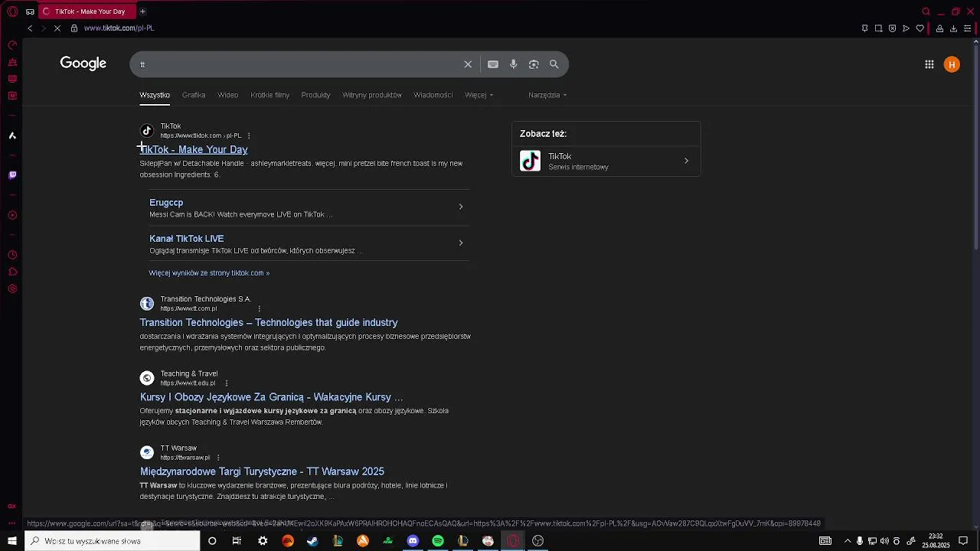Switch to the Wideo tab

(228, 95)
